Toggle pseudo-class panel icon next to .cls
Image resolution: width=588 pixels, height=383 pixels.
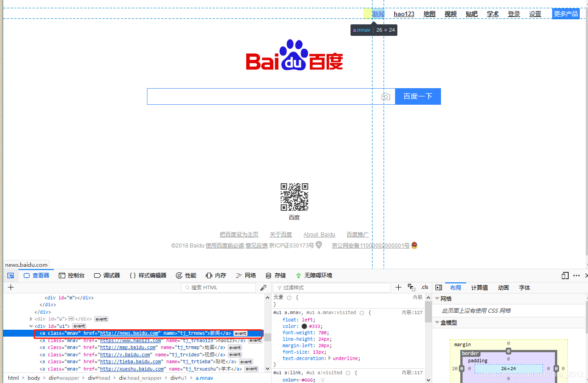[x=411, y=287]
